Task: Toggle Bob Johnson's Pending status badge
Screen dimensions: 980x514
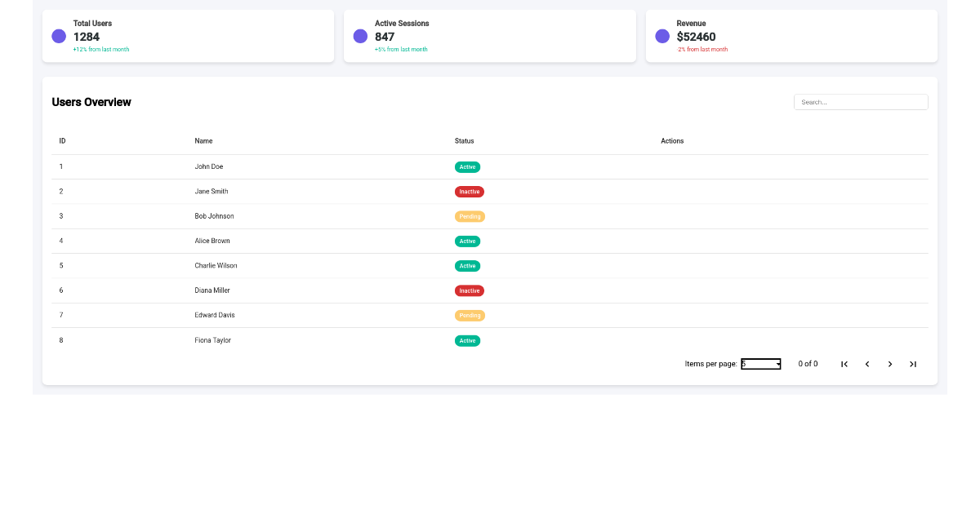Action: pyautogui.click(x=469, y=216)
